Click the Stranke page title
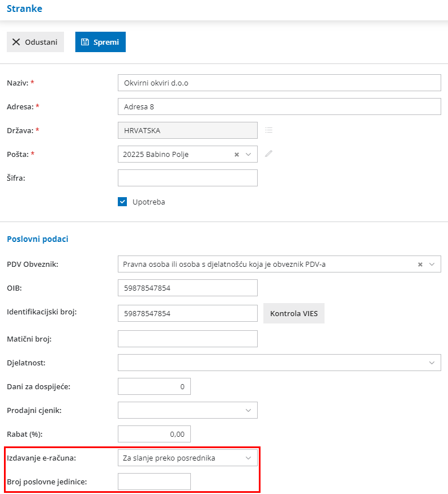 24,8
